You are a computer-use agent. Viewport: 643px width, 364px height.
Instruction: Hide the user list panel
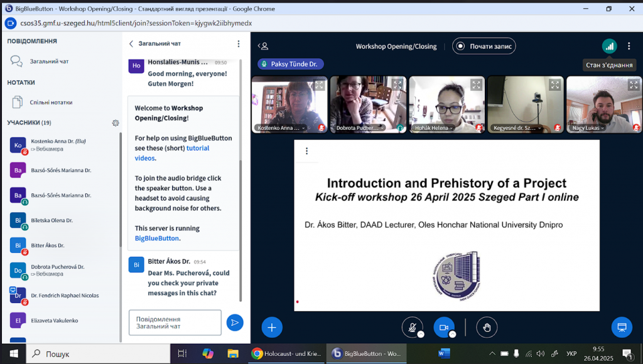pyautogui.click(x=264, y=46)
